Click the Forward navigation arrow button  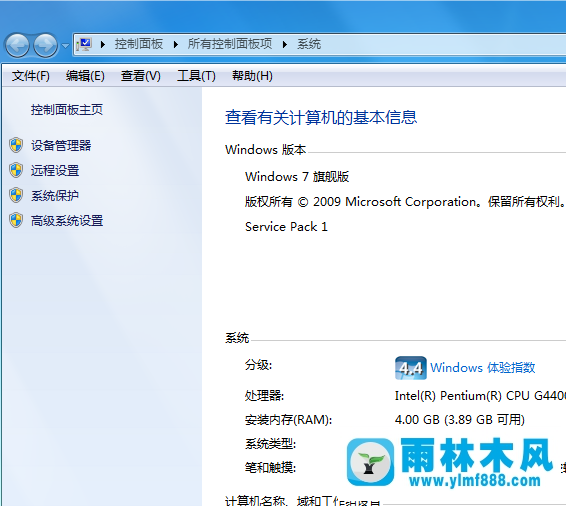(45, 45)
